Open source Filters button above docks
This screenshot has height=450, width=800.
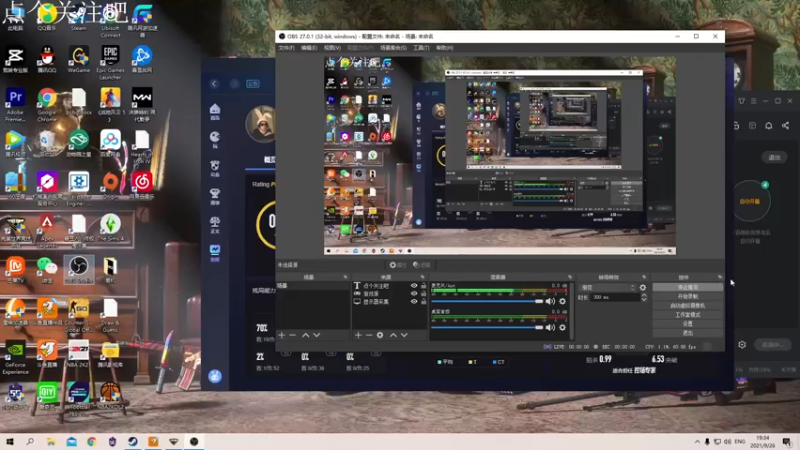coord(421,265)
